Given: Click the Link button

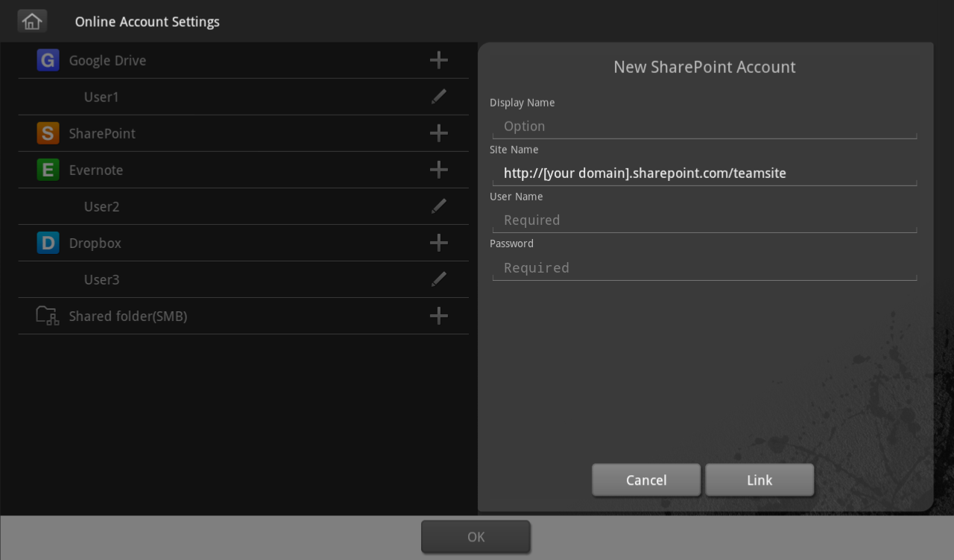Looking at the screenshot, I should [x=759, y=480].
